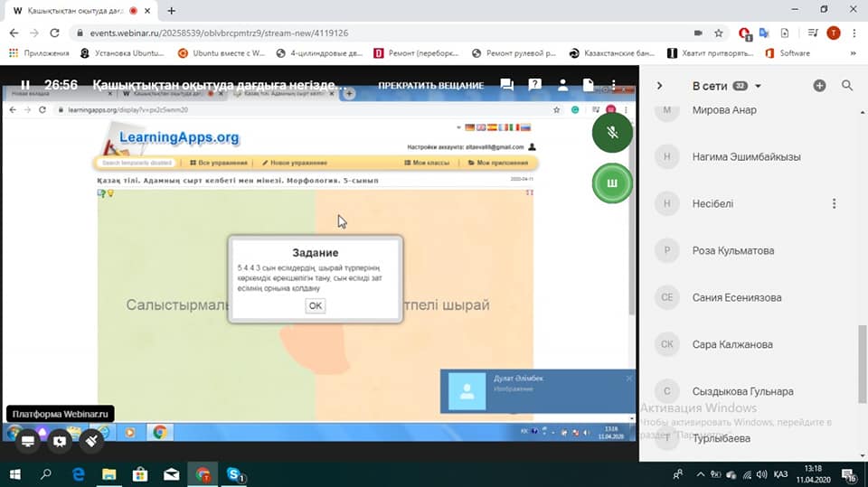Open Казахстанские бан... bookmark
Viewport: 868px width, 487px height.
click(612, 53)
